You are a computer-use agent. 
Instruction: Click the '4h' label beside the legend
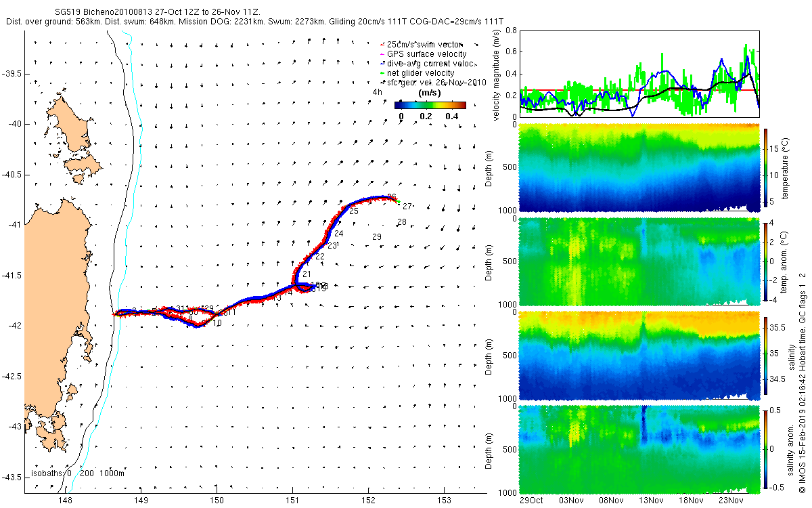click(378, 92)
